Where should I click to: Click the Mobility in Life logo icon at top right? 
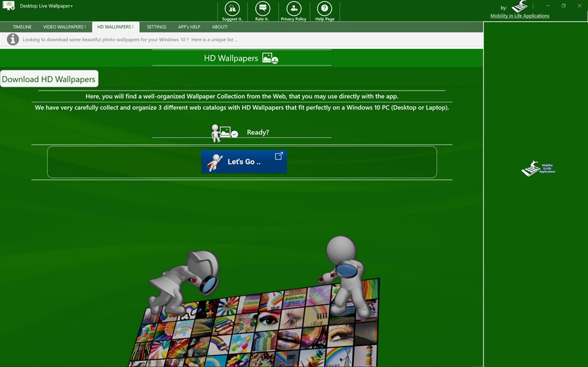(x=520, y=6)
